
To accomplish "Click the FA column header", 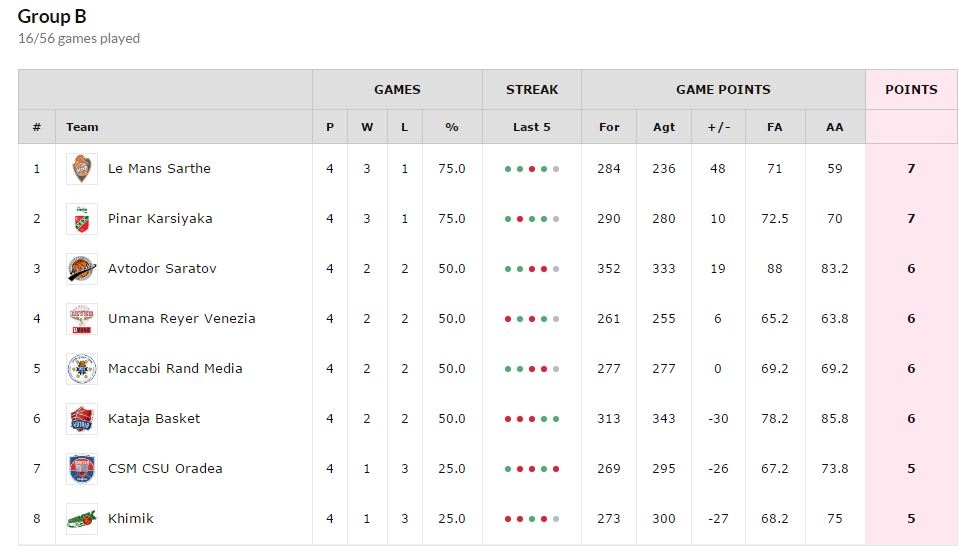I will coord(775,127).
